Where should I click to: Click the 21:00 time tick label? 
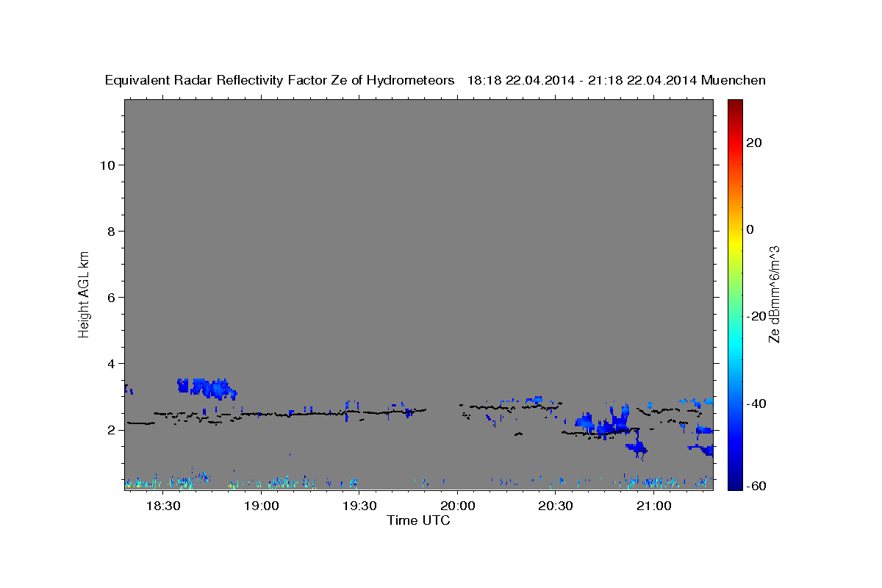click(653, 506)
